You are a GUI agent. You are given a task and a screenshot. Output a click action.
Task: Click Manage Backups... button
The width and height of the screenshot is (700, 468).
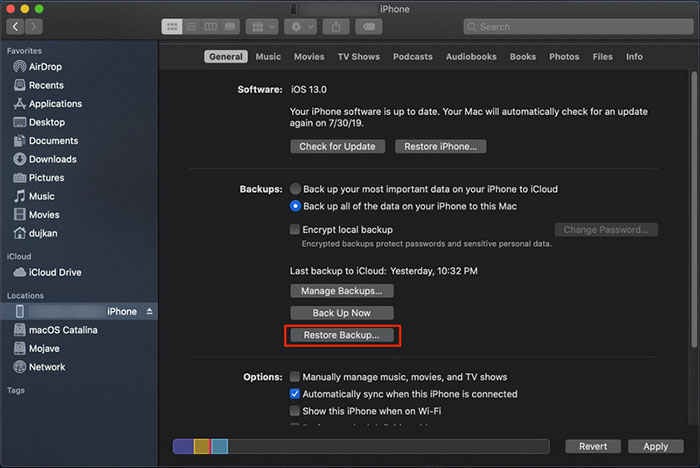tap(342, 291)
